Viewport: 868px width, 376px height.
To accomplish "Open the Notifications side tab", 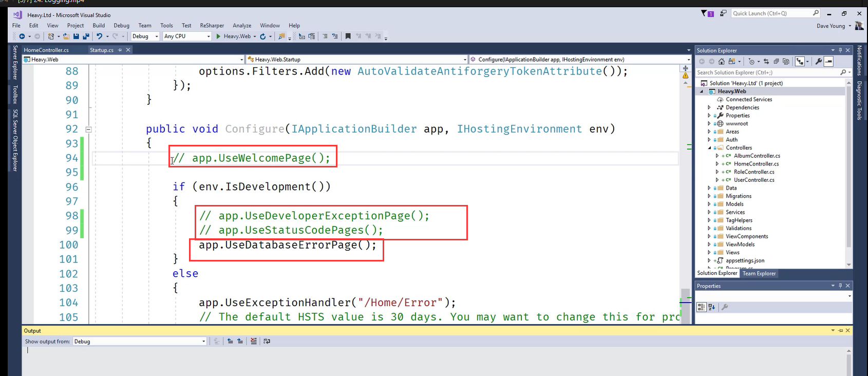I will point(859,60).
